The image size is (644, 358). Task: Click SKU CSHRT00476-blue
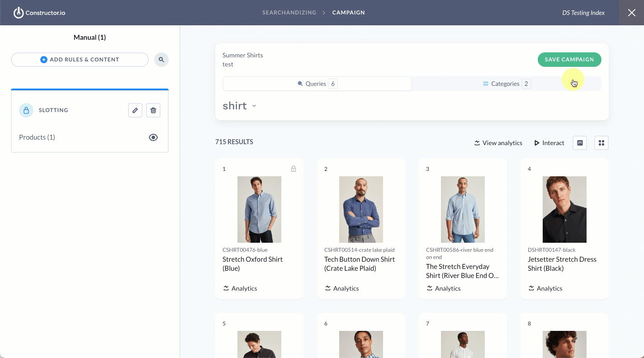point(245,250)
